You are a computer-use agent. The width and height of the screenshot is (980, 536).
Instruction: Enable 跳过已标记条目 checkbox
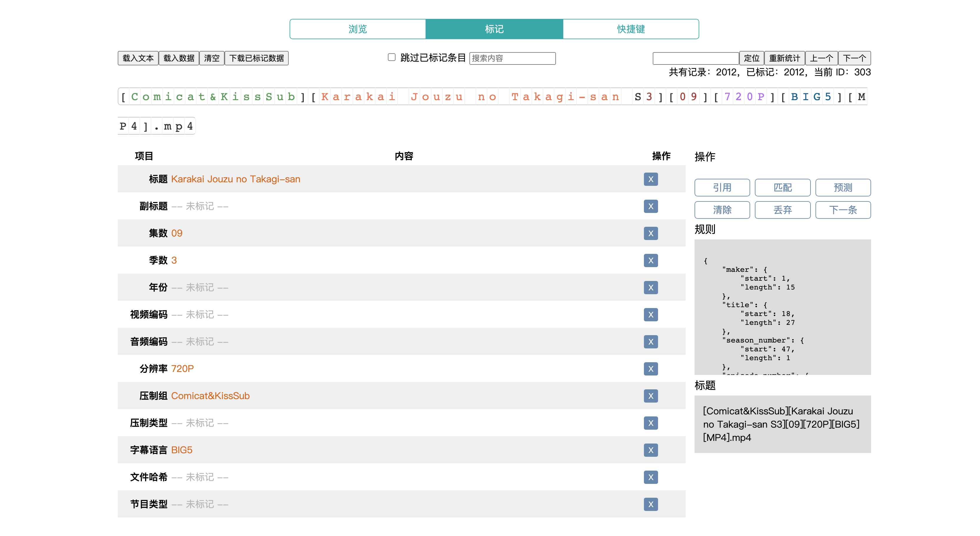click(391, 57)
